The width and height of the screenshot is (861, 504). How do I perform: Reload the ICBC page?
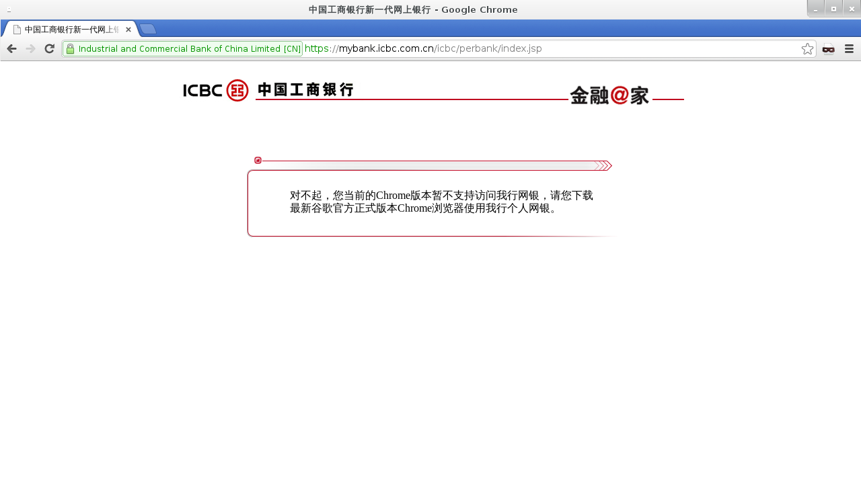pyautogui.click(x=49, y=48)
